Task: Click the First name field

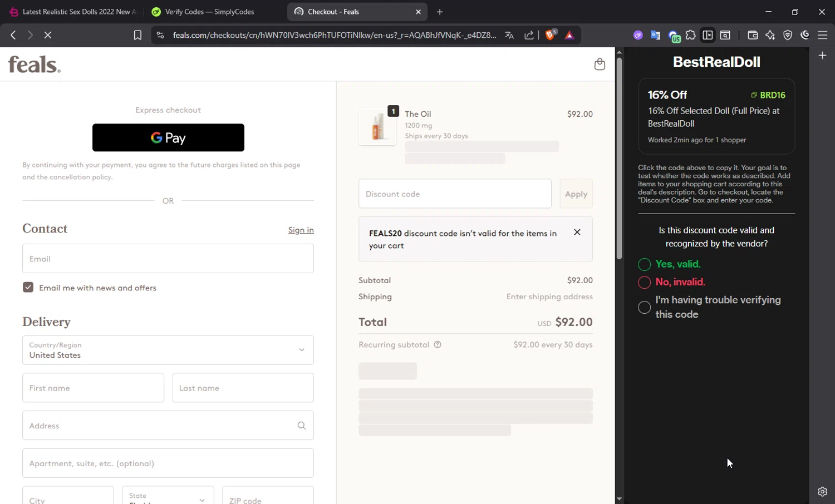Action: [93, 388]
